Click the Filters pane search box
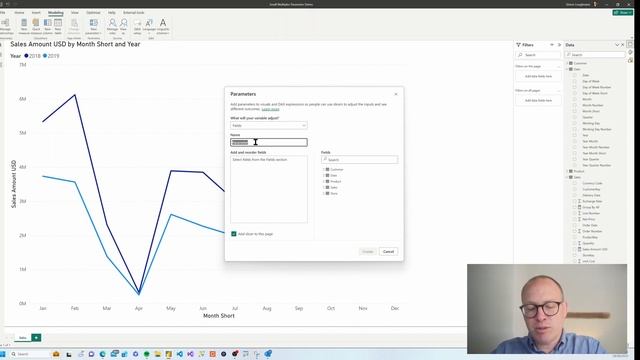Viewport: 640px width, 360px height. coord(538,55)
